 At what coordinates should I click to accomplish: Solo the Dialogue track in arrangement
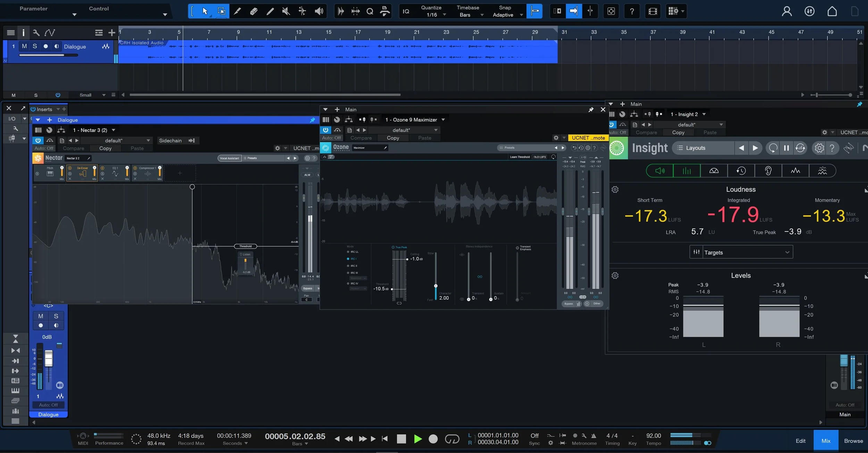click(x=35, y=46)
